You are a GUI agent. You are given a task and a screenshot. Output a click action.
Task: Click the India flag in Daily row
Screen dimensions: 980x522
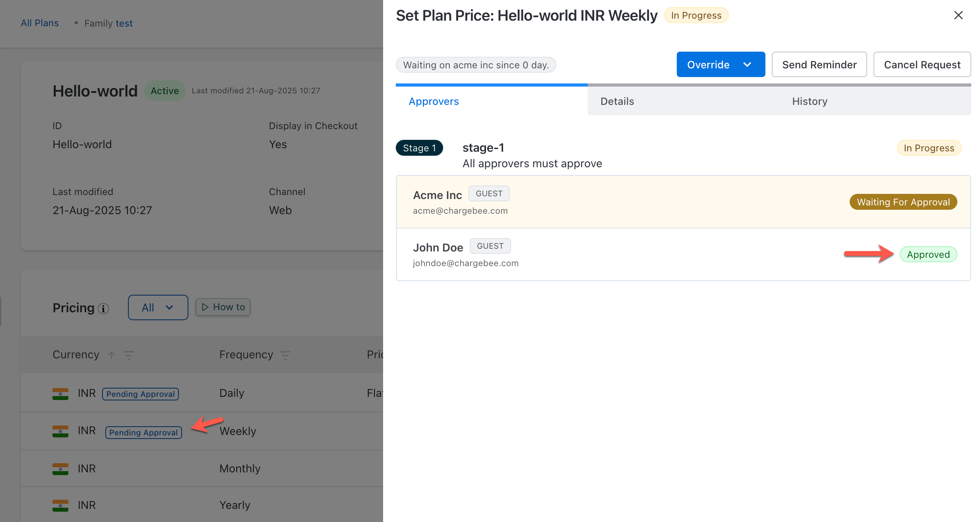[x=60, y=394]
